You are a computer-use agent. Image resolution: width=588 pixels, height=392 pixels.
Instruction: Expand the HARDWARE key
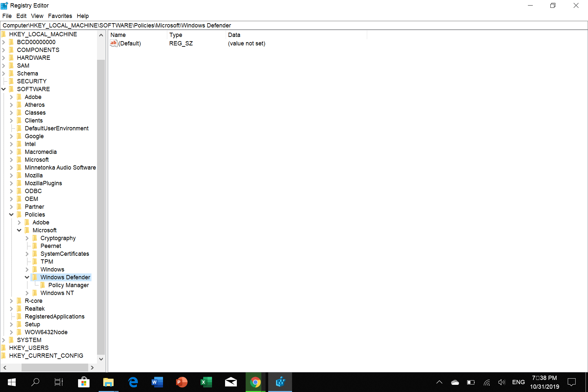click(x=4, y=58)
